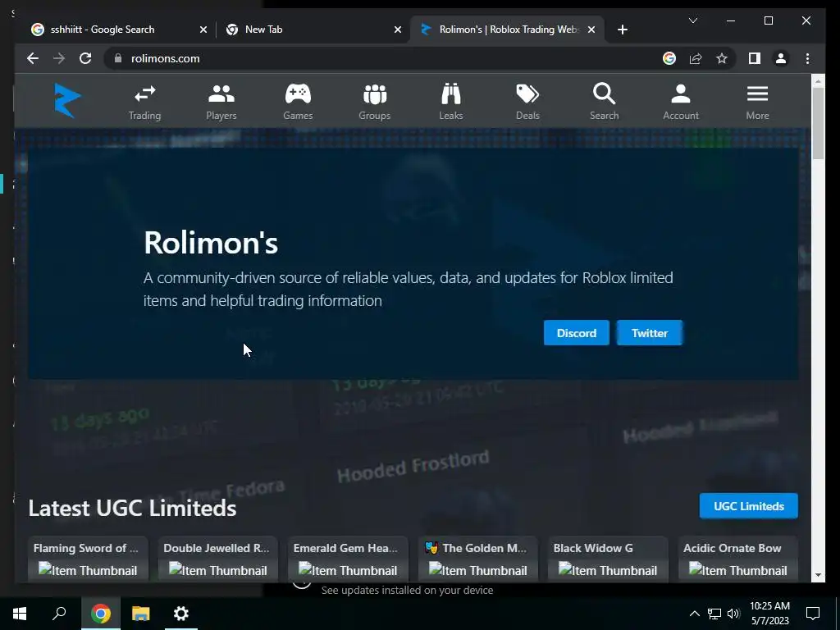Expand the More hamburger menu

[x=757, y=102]
